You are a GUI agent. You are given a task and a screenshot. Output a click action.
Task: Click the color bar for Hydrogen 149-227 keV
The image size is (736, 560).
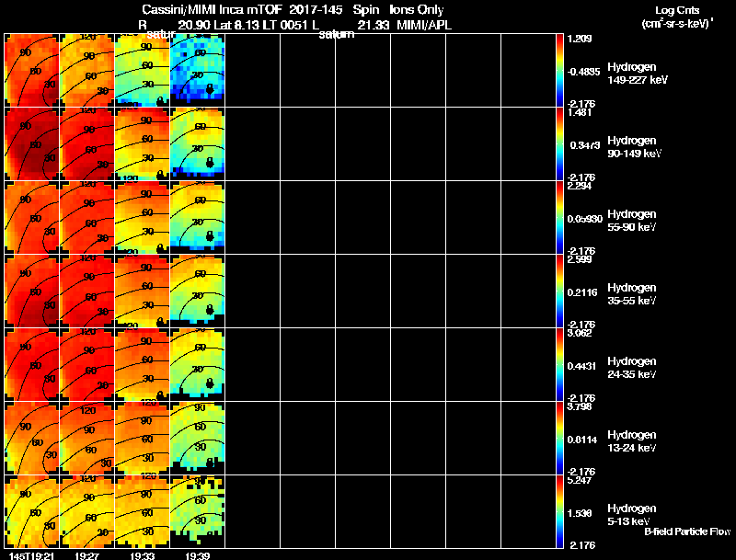[559, 71]
